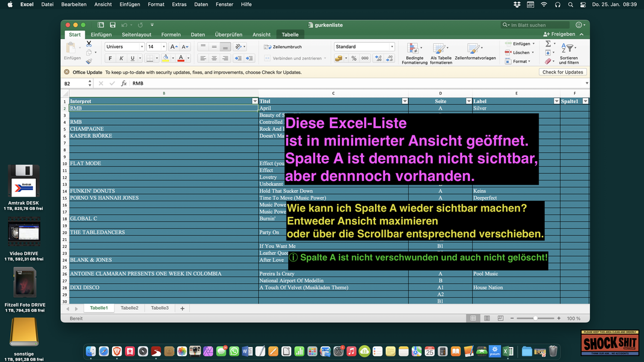Open Als Tabelle formatieren gallery

441,54
